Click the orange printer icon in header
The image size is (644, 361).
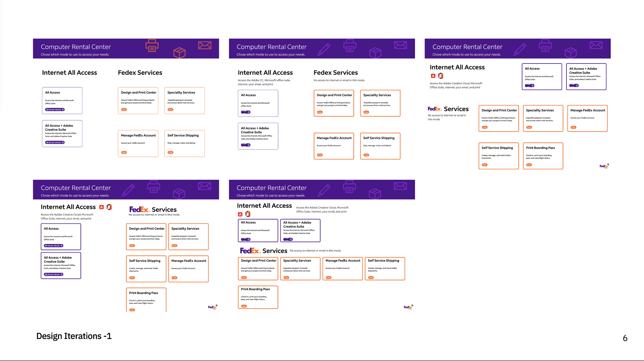(152, 46)
